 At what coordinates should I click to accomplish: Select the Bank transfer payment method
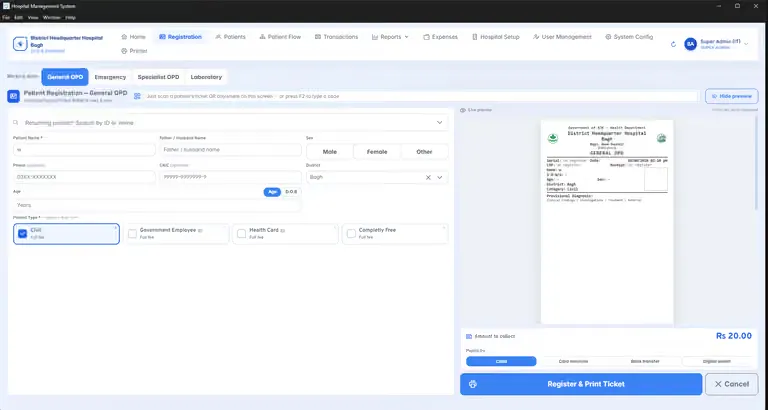coord(645,362)
